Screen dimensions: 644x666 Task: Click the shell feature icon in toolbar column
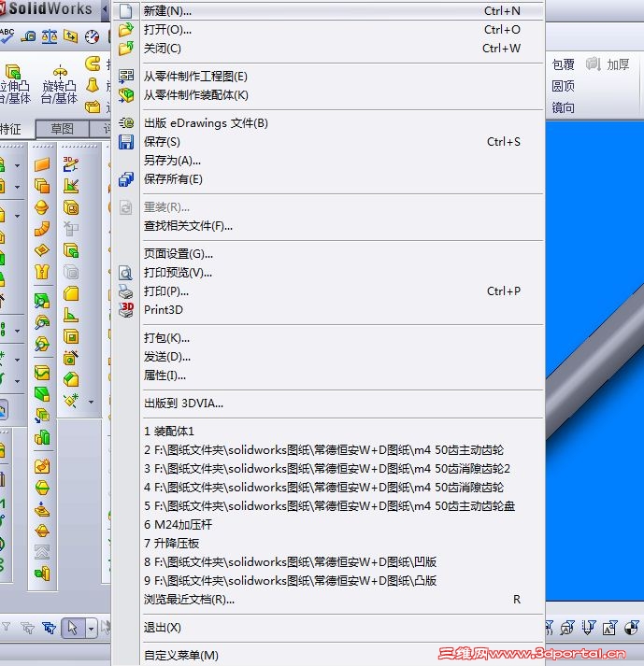click(x=71, y=337)
